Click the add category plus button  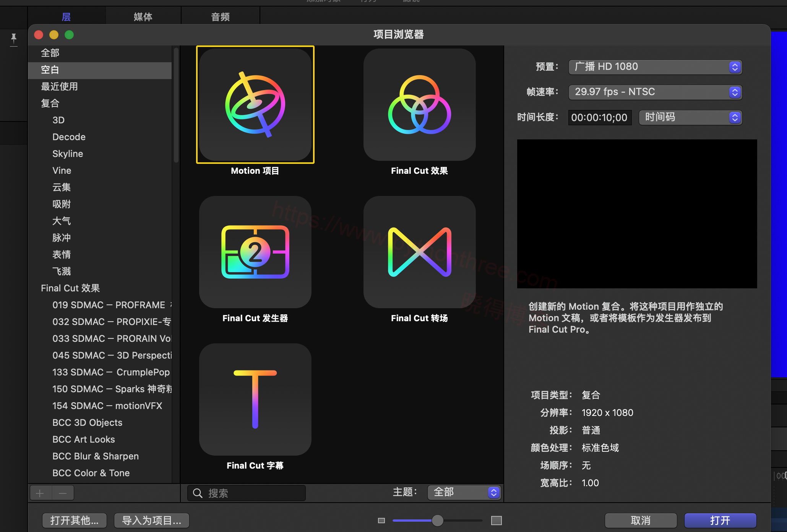pos(40,493)
